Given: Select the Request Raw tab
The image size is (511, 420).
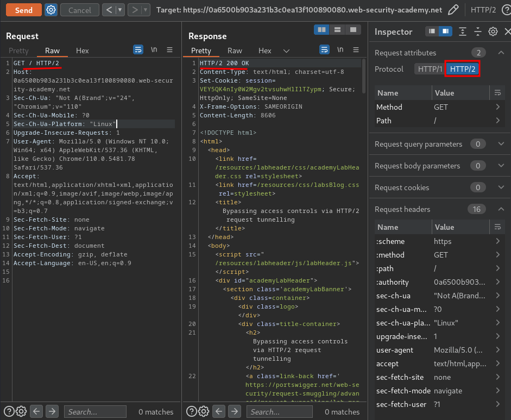Looking at the screenshot, I should (x=52, y=51).
